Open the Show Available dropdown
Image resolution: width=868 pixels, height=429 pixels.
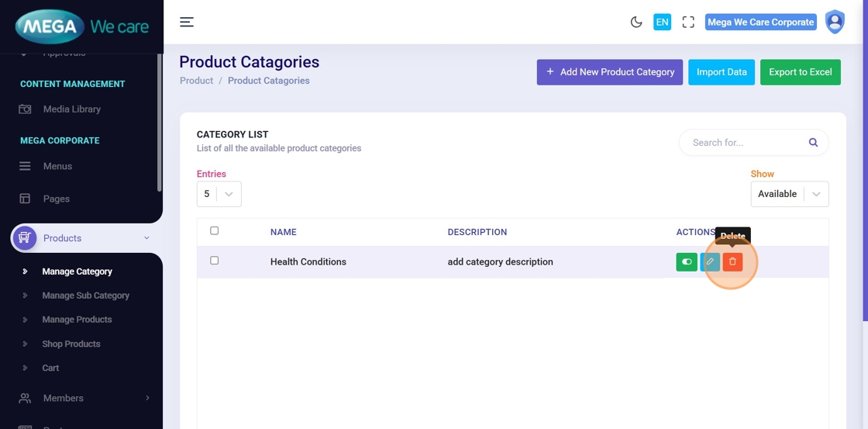coord(789,194)
